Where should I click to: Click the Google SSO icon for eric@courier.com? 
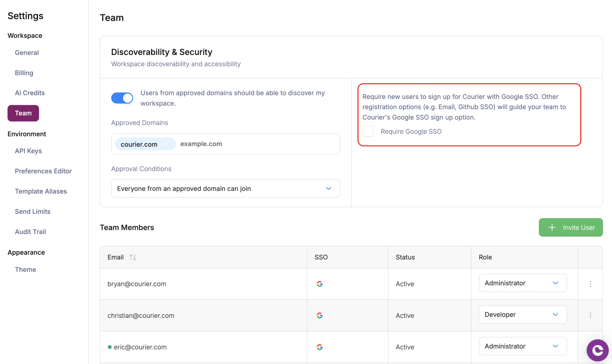click(320, 347)
